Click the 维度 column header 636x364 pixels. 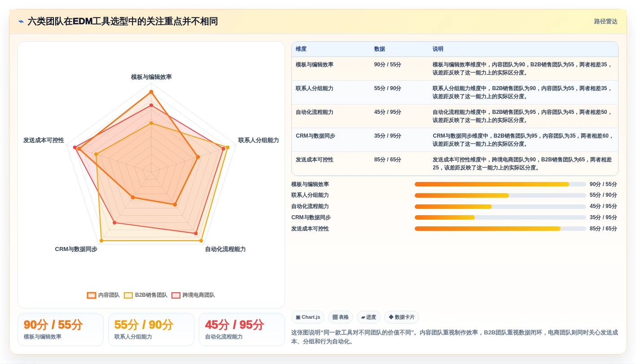301,49
